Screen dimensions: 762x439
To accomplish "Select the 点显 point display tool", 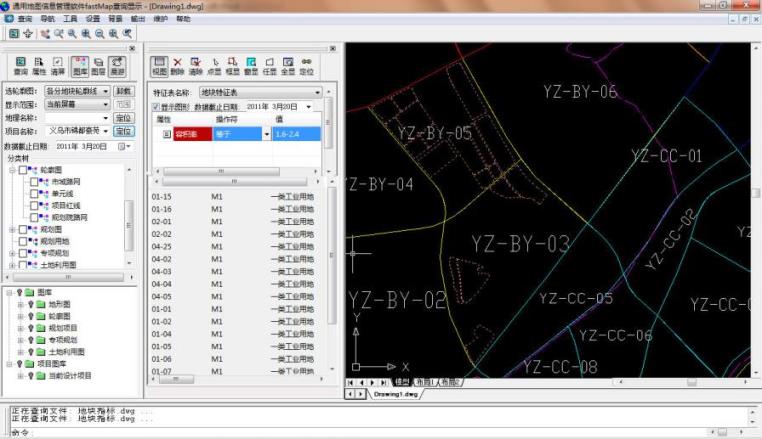I will click(214, 66).
